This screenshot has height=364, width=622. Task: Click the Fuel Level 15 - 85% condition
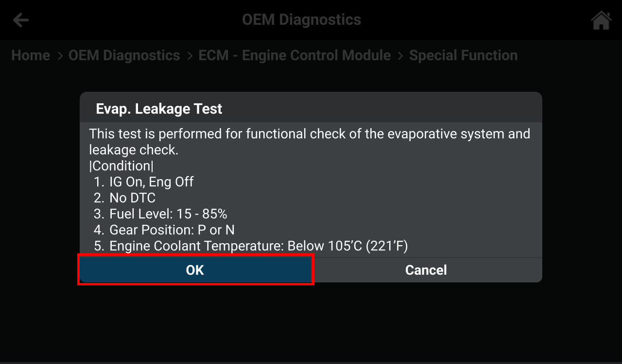[x=168, y=214]
